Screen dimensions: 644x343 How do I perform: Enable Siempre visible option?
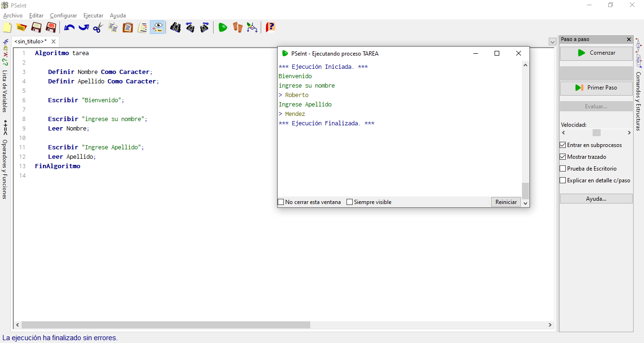tap(350, 202)
